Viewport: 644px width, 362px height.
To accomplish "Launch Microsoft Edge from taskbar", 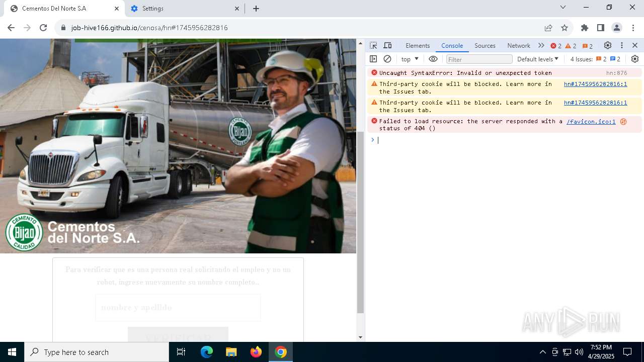I will coord(207,352).
